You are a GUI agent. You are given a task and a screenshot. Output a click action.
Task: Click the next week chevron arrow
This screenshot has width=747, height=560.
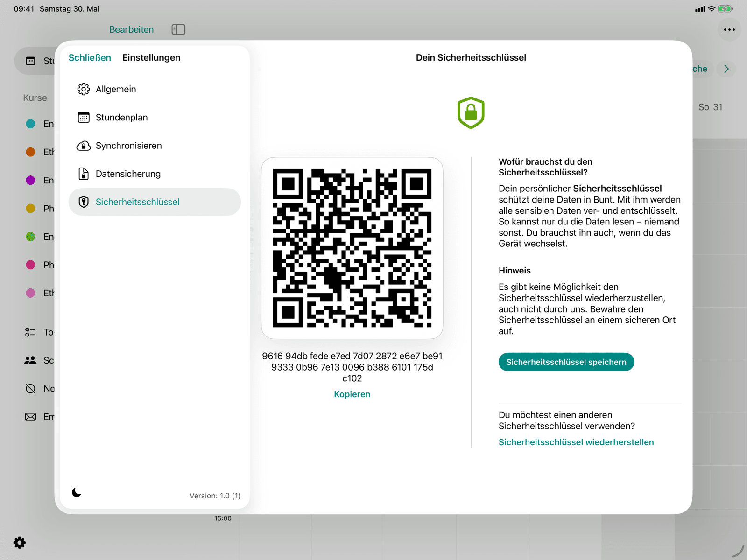[726, 69]
